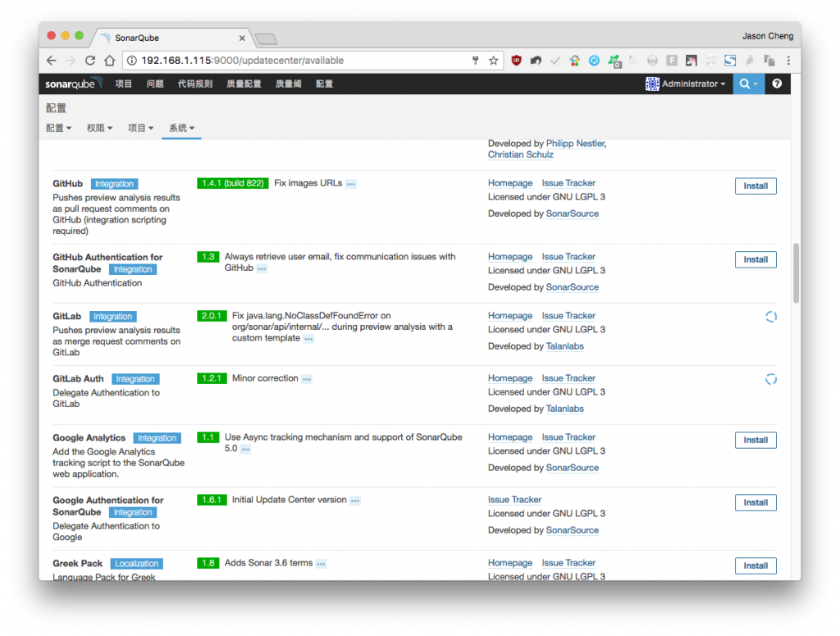The height and width of the screenshot is (636, 840).
Task: Click the browser forward arrow
Action: pyautogui.click(x=71, y=61)
